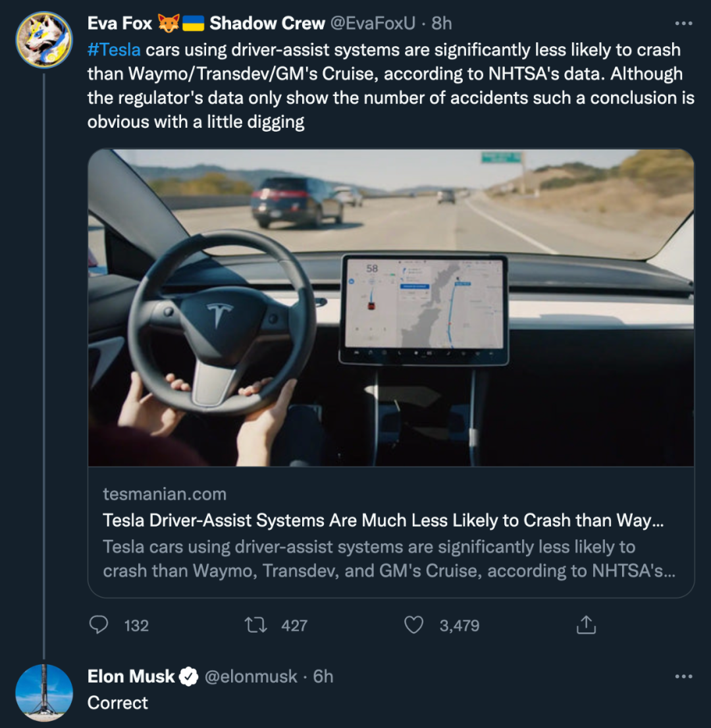Open Elon Musk's profile avatar

coord(44,692)
